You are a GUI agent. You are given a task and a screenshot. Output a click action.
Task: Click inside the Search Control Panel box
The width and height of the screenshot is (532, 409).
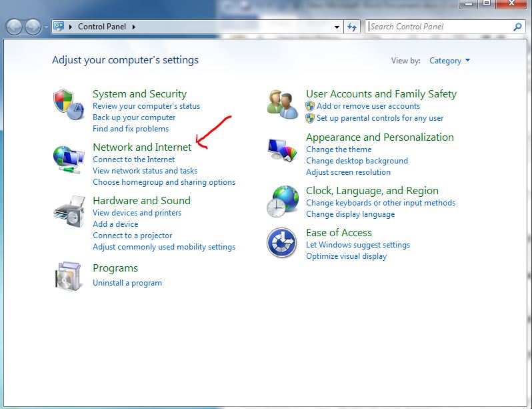pyautogui.click(x=439, y=27)
